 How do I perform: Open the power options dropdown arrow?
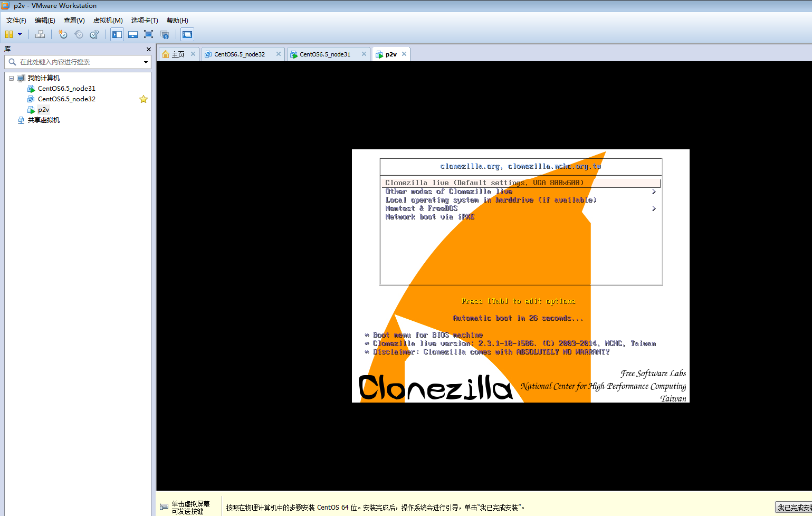pos(20,34)
